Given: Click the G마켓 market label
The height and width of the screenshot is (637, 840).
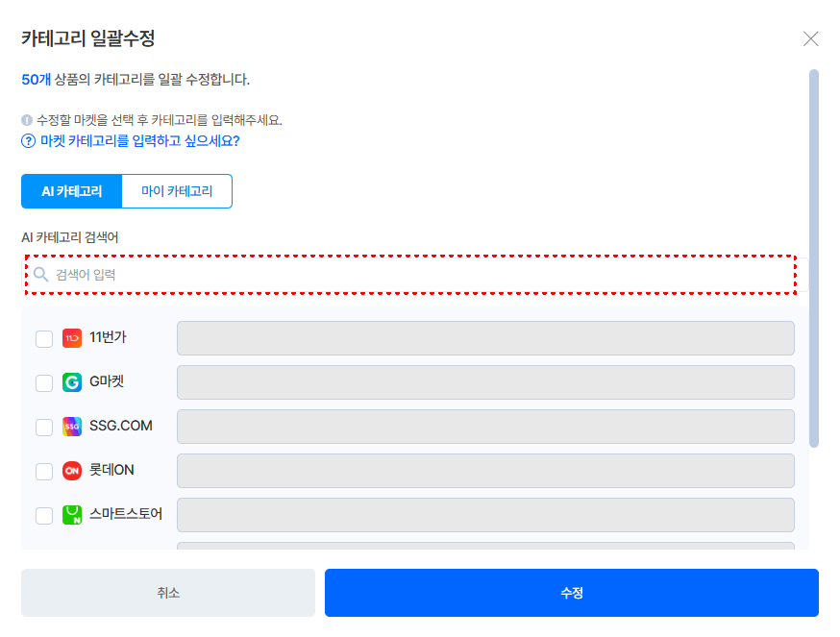Looking at the screenshot, I should 107,381.
